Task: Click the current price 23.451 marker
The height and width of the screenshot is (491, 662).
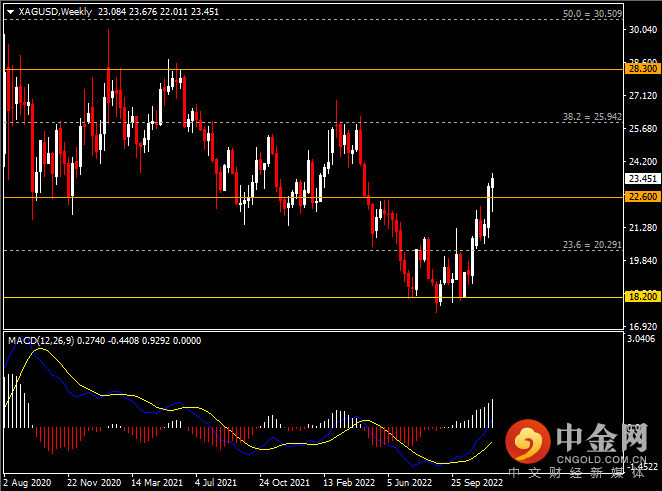Action: coord(640,179)
